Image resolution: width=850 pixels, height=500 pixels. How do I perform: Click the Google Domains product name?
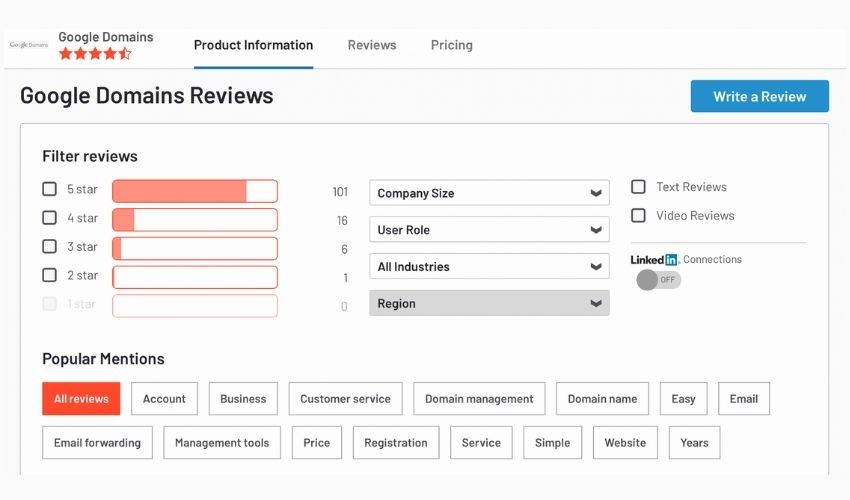(106, 37)
